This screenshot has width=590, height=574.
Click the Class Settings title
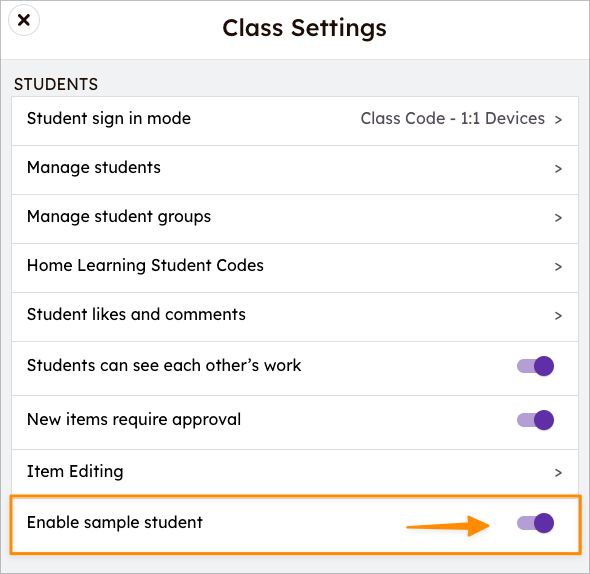[304, 28]
